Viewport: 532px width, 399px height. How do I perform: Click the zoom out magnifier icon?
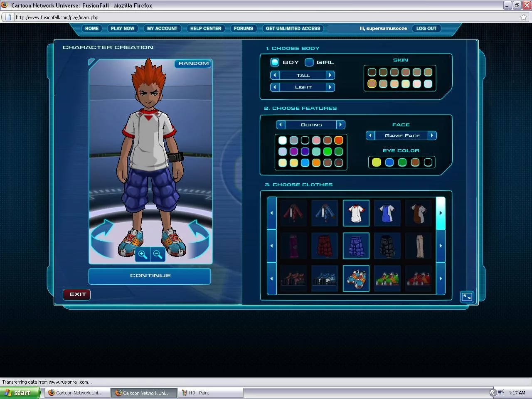158,254
